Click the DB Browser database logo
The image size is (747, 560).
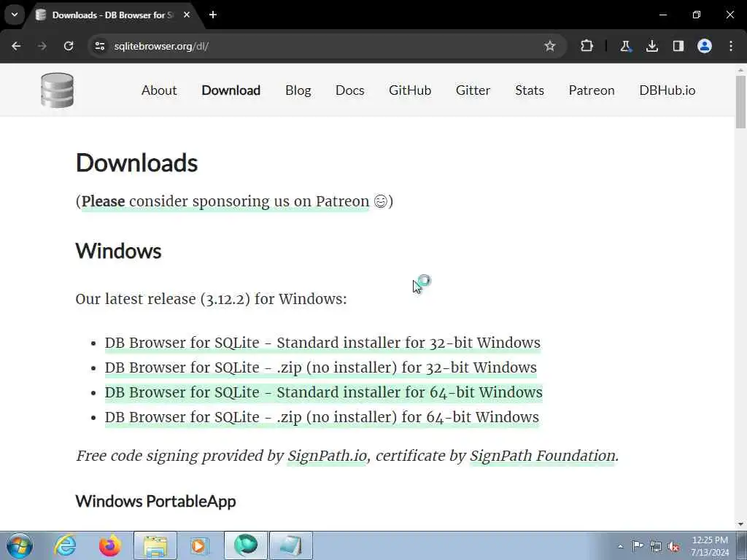coord(57,90)
